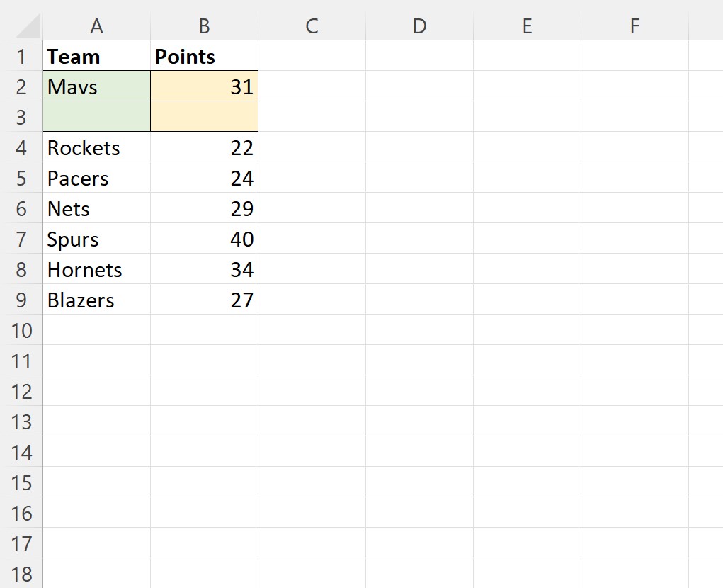
Task: Select row number 1
Action: pos(22,56)
